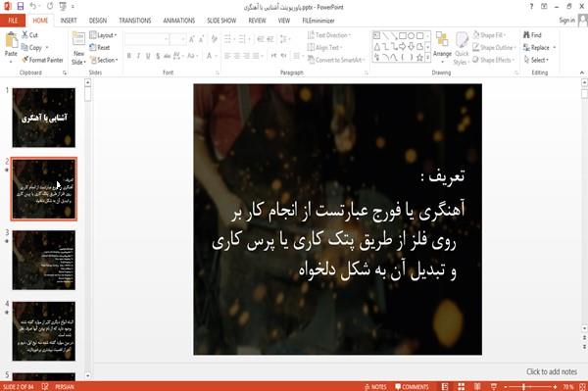Switch to the SLIDE SHOW tab

tap(221, 21)
